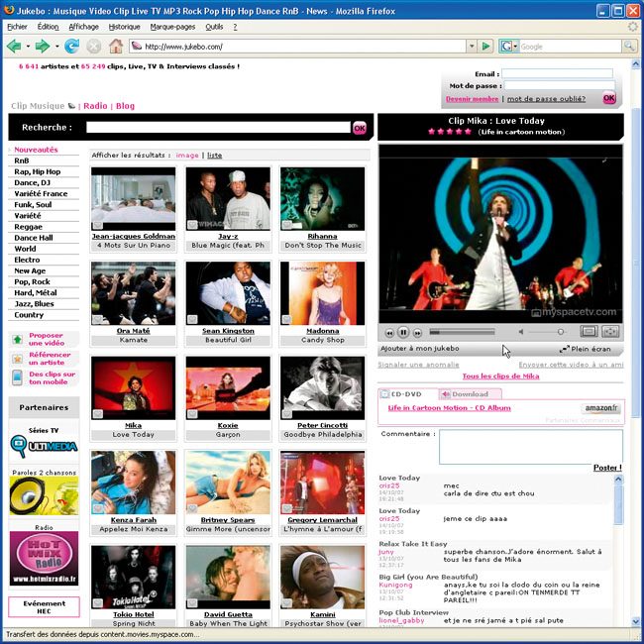Open the back button history dropdown arrow
The height and width of the screenshot is (644, 644).
[x=28, y=47]
